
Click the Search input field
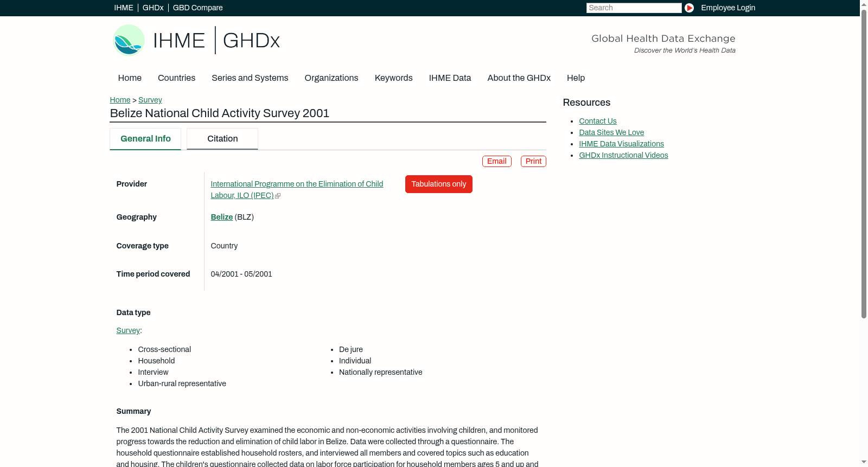pos(634,8)
